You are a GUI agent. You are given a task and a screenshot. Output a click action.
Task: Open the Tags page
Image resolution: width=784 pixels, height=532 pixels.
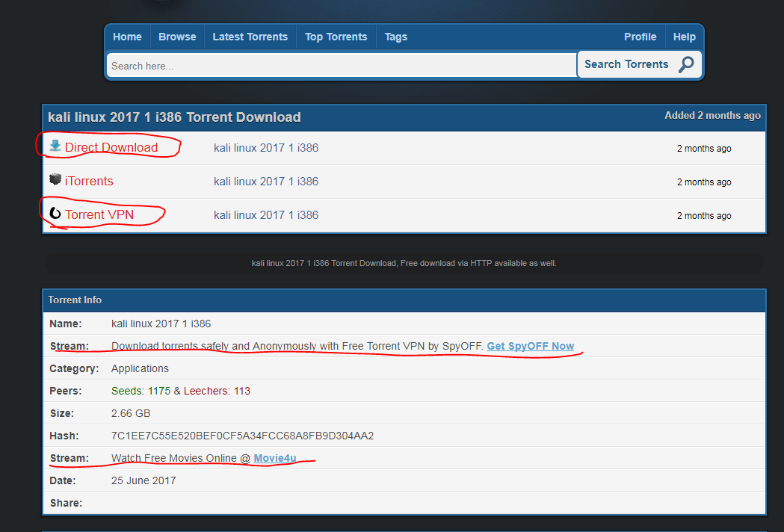(x=395, y=36)
